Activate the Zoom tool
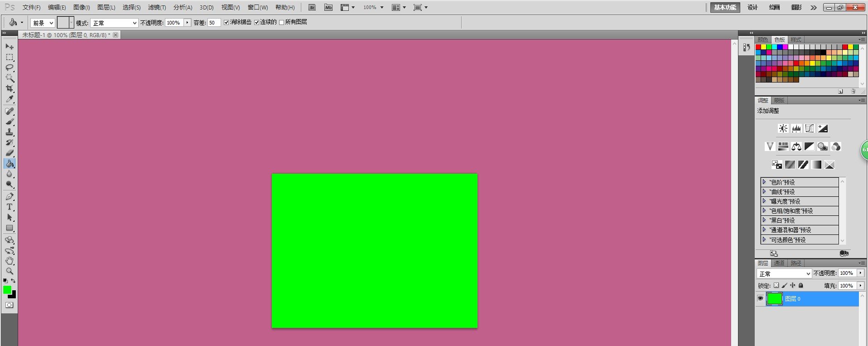 tap(10, 271)
